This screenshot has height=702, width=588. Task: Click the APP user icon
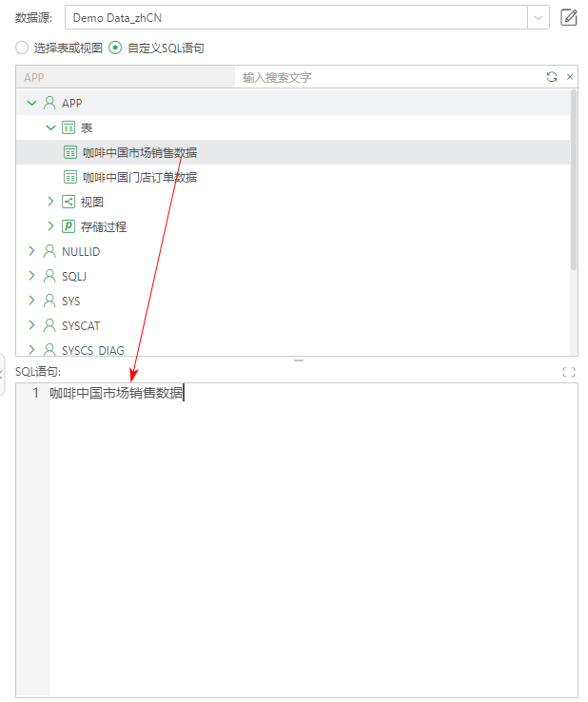pyautogui.click(x=49, y=103)
